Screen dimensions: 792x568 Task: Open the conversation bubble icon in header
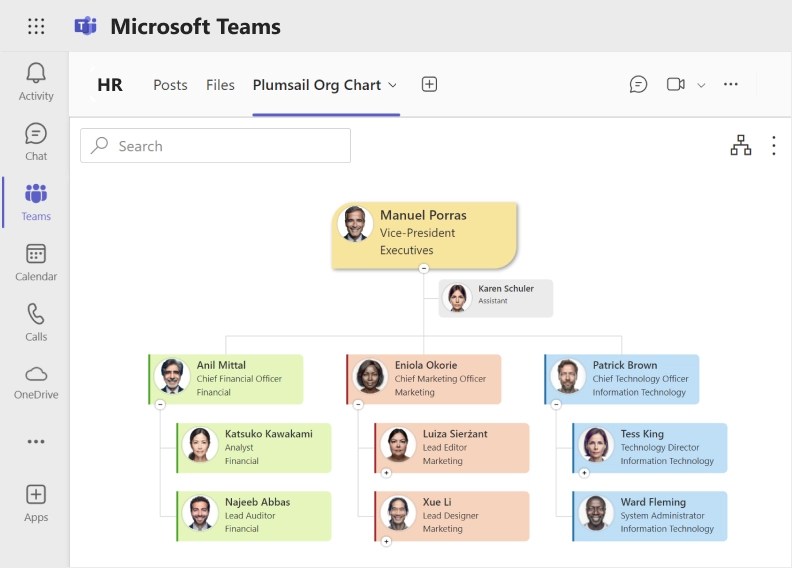click(638, 84)
